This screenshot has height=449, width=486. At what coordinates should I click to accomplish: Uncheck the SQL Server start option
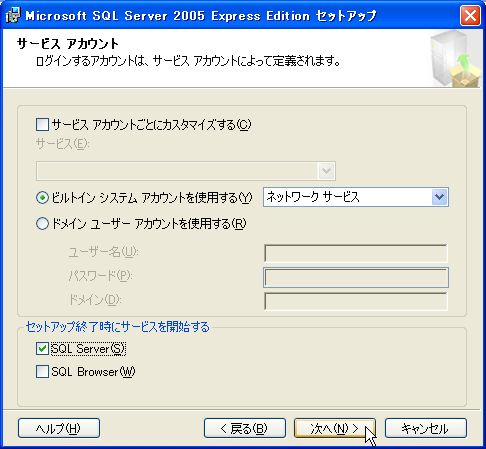[x=42, y=349]
